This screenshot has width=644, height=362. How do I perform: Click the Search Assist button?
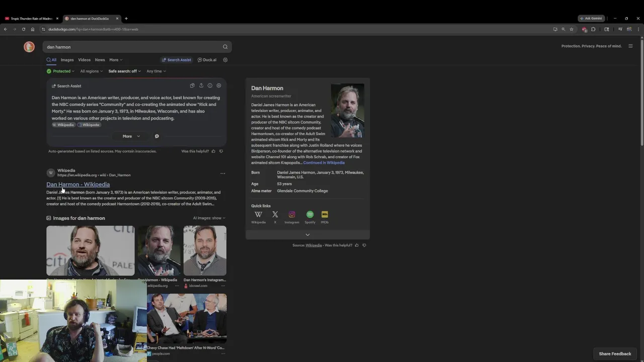pyautogui.click(x=177, y=60)
